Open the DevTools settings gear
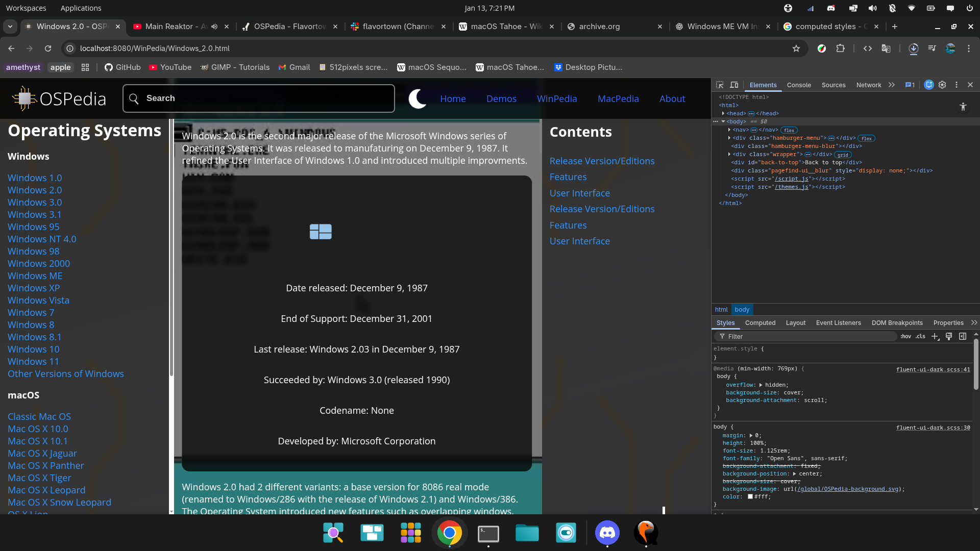The height and width of the screenshot is (551, 980). coord(942,85)
